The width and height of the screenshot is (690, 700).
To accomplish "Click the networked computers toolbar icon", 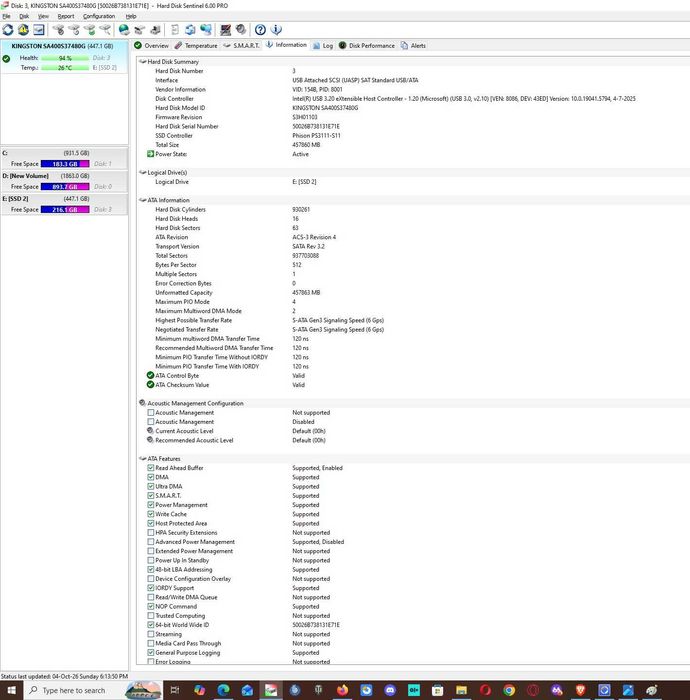I will click(206, 30).
